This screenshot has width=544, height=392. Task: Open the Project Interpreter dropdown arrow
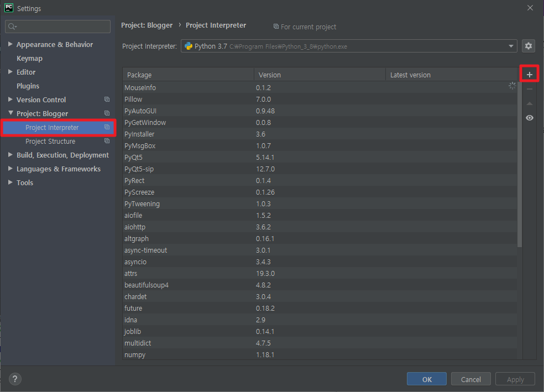click(x=511, y=46)
